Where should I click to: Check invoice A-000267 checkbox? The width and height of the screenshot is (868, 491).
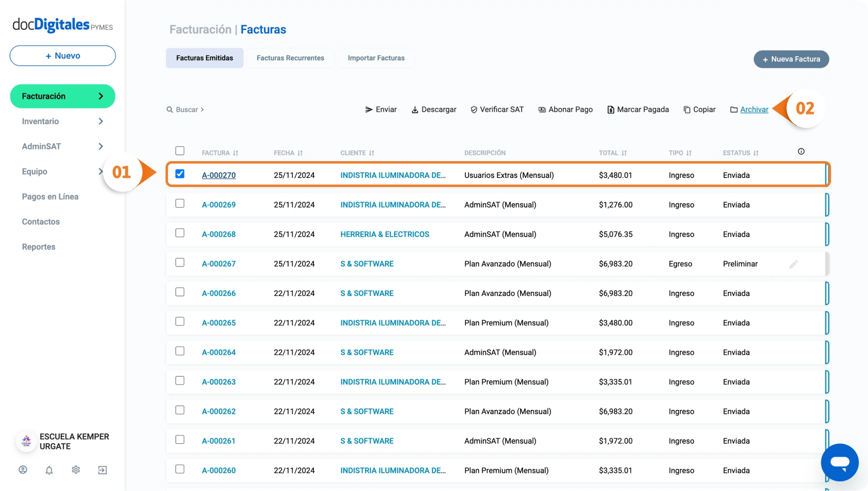[x=180, y=262]
